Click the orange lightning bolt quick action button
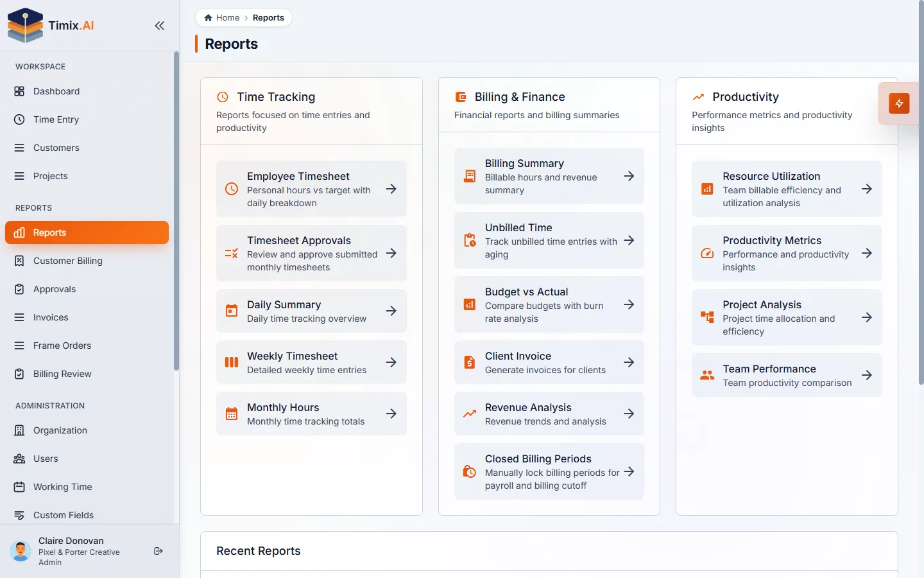 pos(899,103)
